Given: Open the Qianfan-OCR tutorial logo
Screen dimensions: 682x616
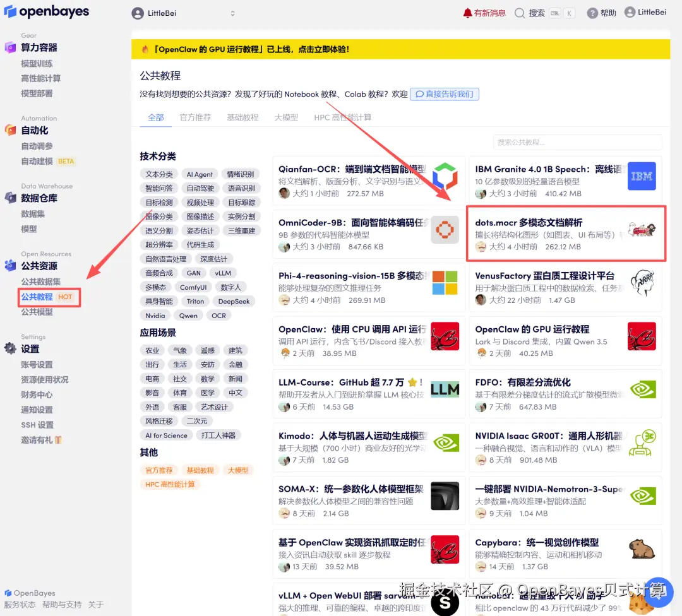Looking at the screenshot, I should point(445,176).
